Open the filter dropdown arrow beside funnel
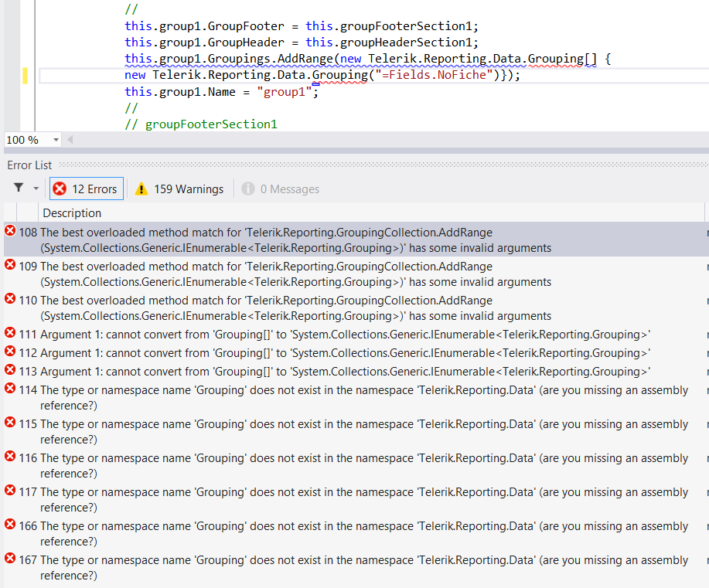This screenshot has height=588, width=709. [36, 189]
